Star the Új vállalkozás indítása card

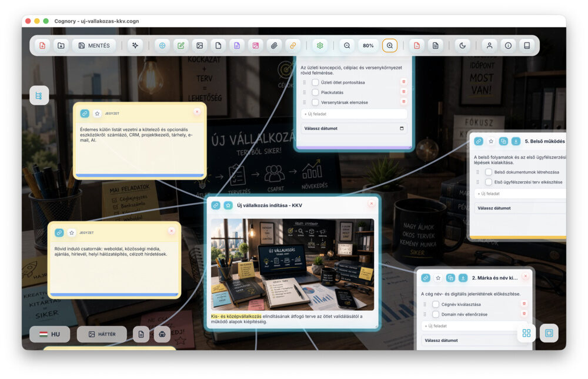pos(228,205)
